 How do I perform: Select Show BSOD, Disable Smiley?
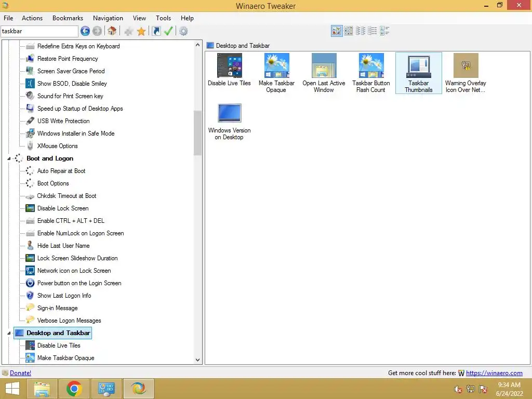point(72,84)
